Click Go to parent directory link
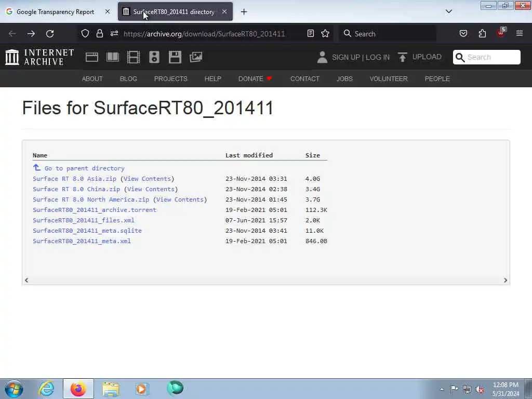532x399 pixels. click(85, 168)
